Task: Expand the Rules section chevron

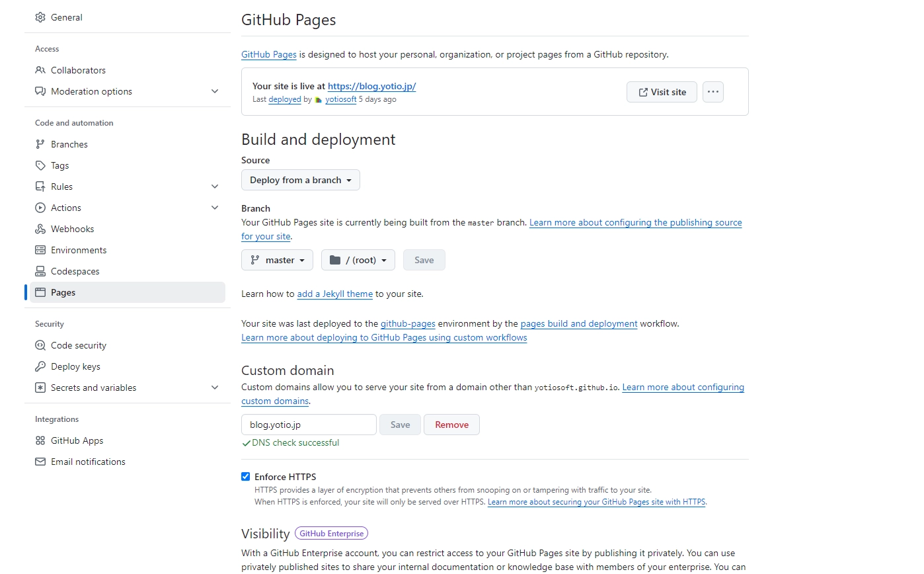Action: point(215,186)
